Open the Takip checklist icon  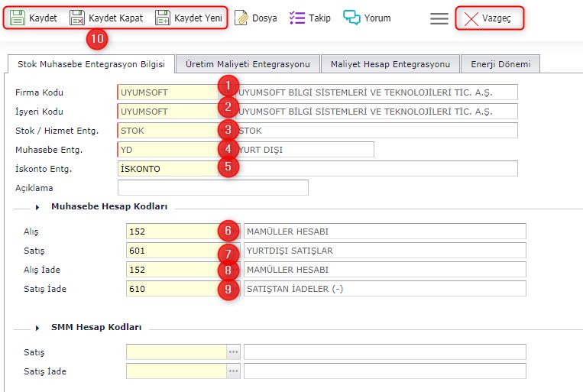[x=297, y=18]
